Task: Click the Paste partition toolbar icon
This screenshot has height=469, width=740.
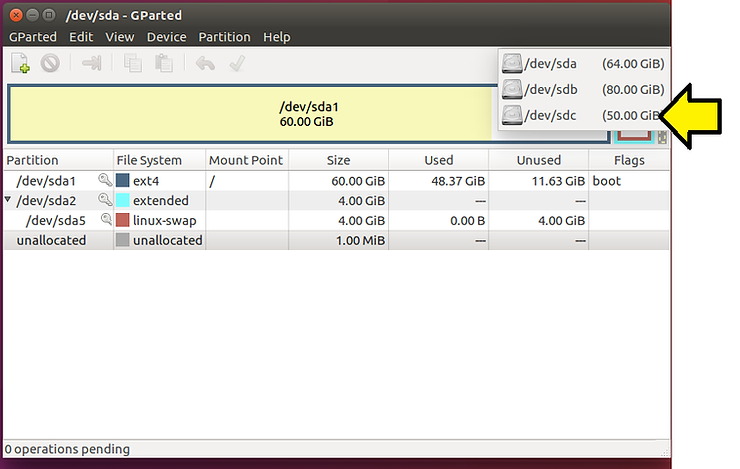Action: coord(163,64)
